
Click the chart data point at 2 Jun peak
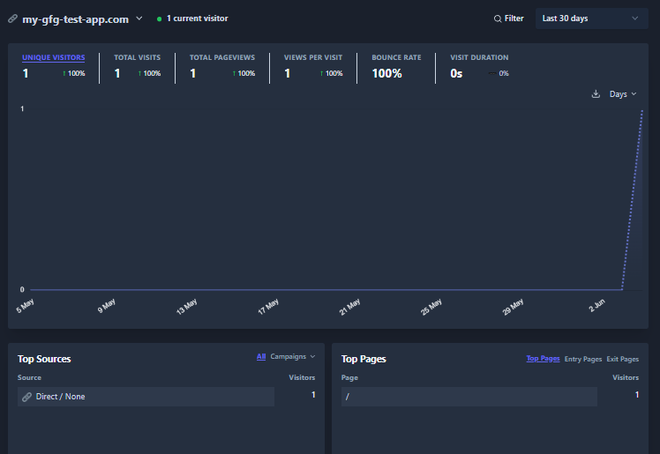tap(642, 111)
